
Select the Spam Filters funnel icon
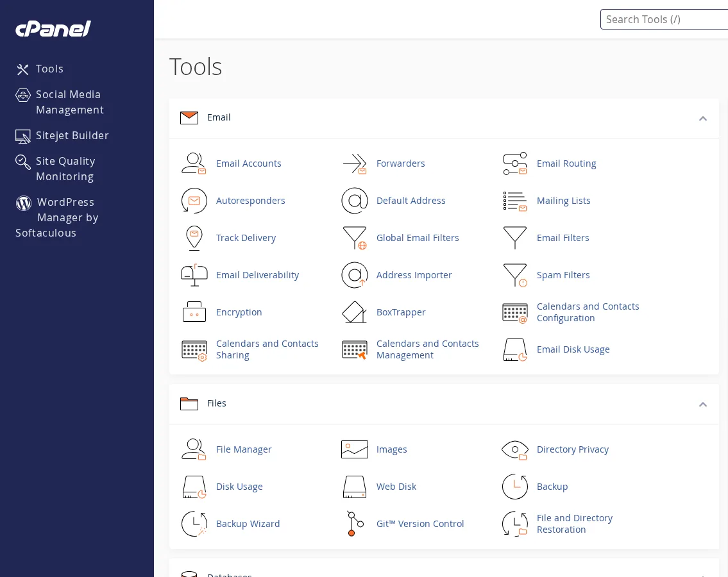click(515, 275)
